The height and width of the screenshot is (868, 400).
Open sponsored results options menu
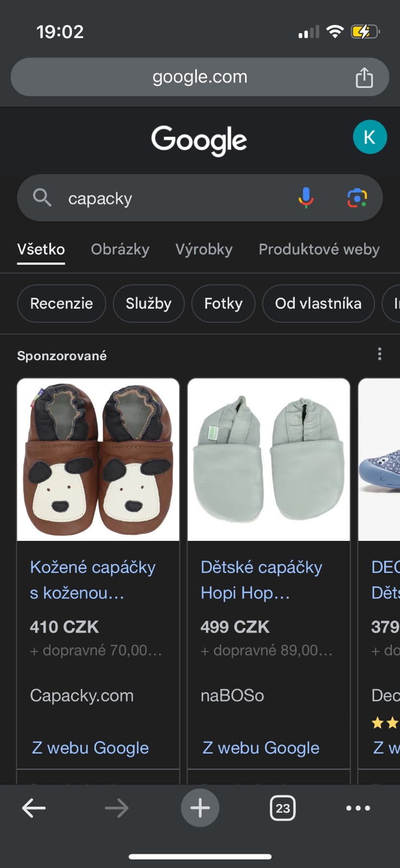point(379,354)
